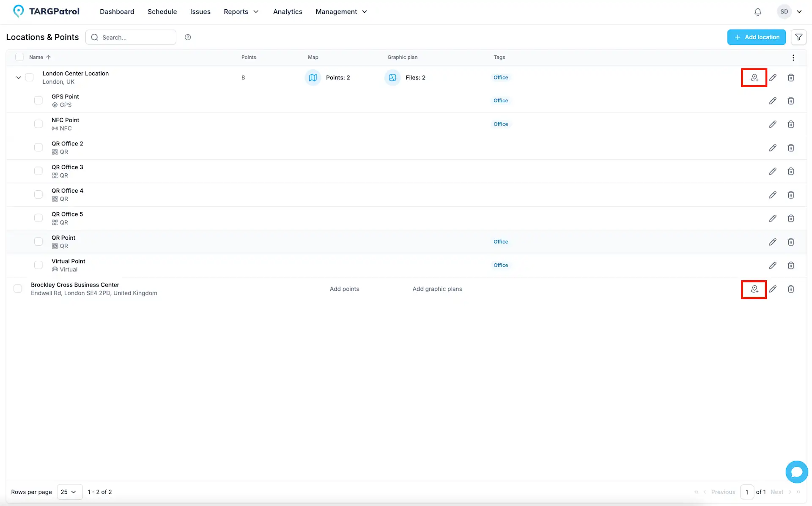Open the graphic plan icon Files: 2
Screen dimensions: 812x506
coord(392,78)
